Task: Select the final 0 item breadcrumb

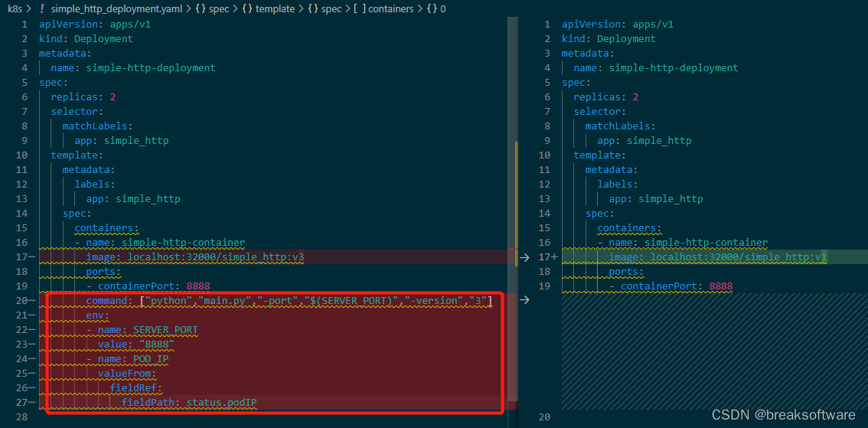Action: pos(443,9)
